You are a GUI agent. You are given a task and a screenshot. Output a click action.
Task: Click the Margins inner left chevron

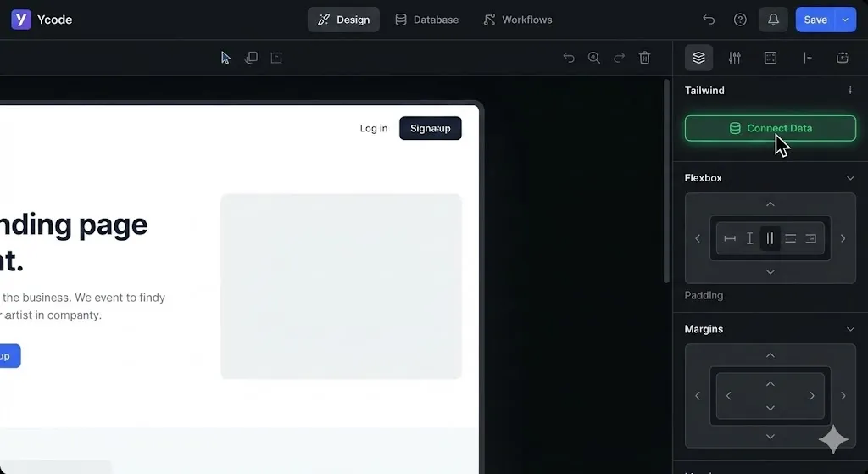coord(728,396)
